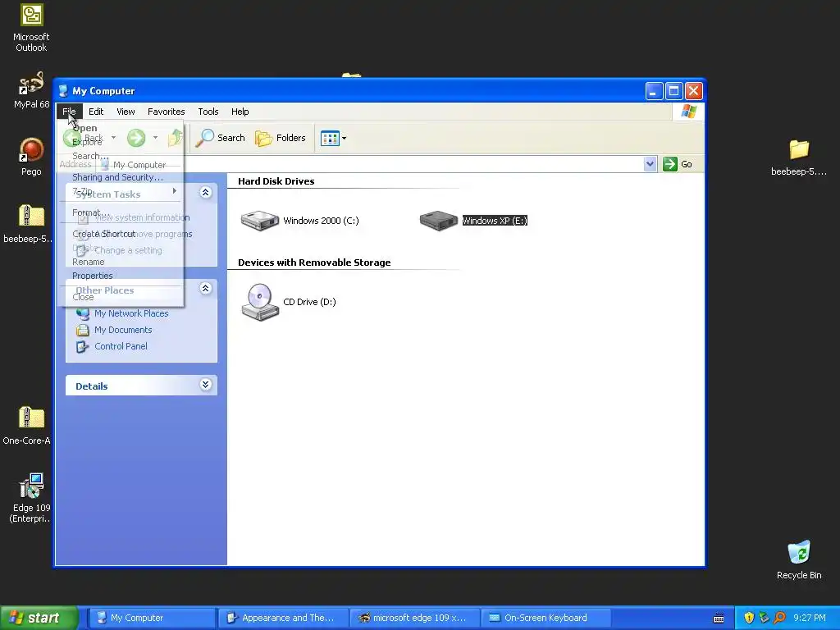Open the View menu
The height and width of the screenshot is (630, 840).
[126, 112]
